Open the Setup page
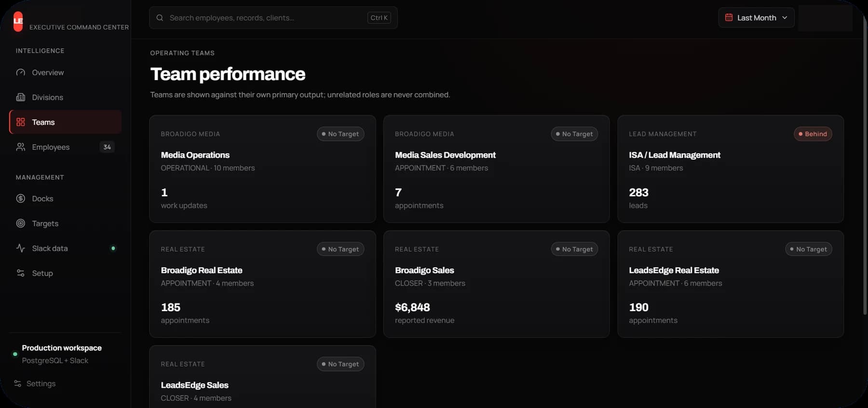Screen dimensions: 868x408 pyautogui.click(x=65, y=273)
